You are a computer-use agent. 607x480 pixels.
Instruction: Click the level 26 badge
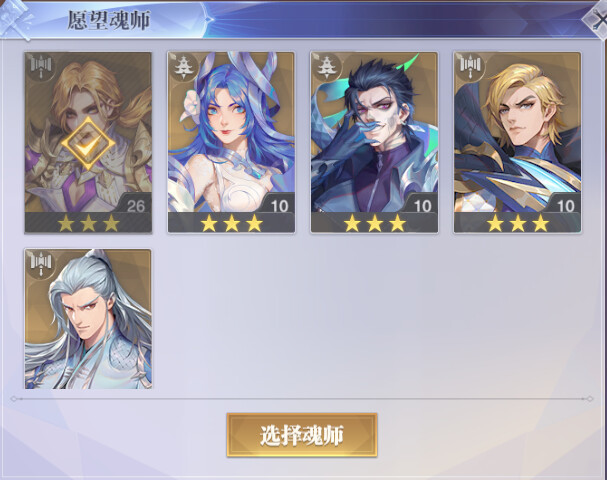point(135,206)
